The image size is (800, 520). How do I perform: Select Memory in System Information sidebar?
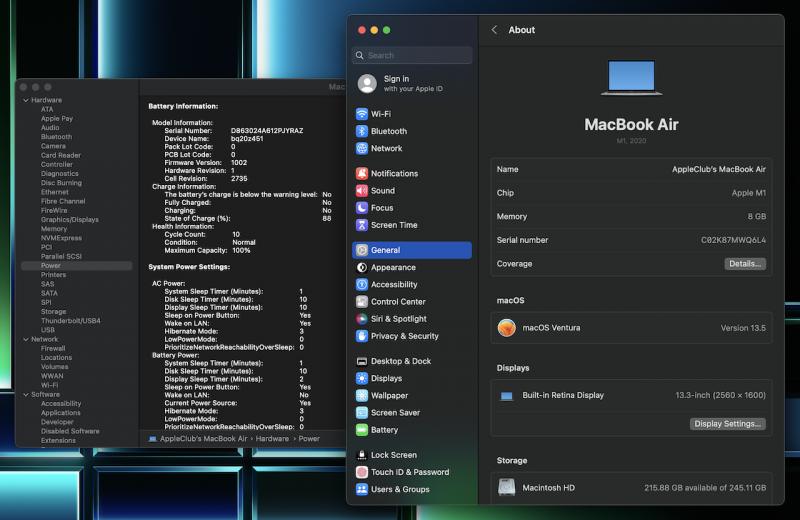tap(54, 229)
